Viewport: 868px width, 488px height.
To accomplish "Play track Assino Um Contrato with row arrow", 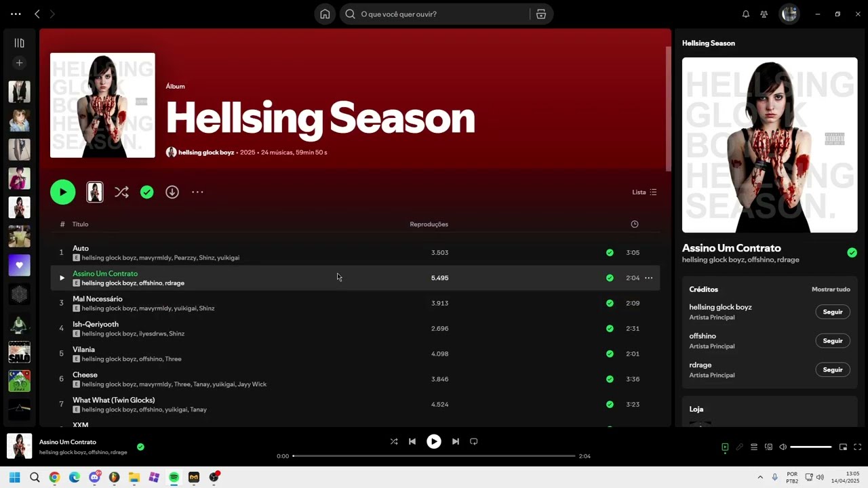I will click(x=62, y=278).
